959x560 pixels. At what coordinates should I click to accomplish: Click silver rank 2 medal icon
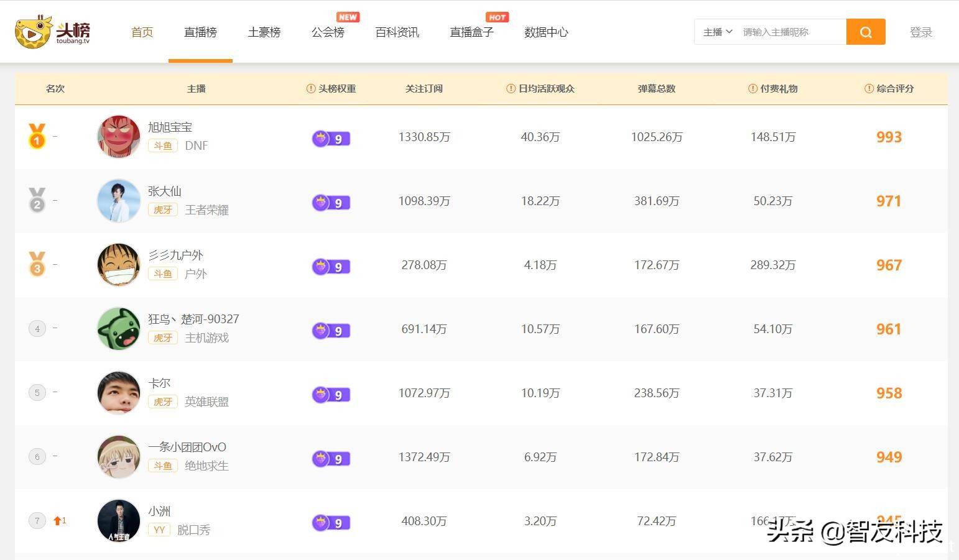tap(37, 200)
